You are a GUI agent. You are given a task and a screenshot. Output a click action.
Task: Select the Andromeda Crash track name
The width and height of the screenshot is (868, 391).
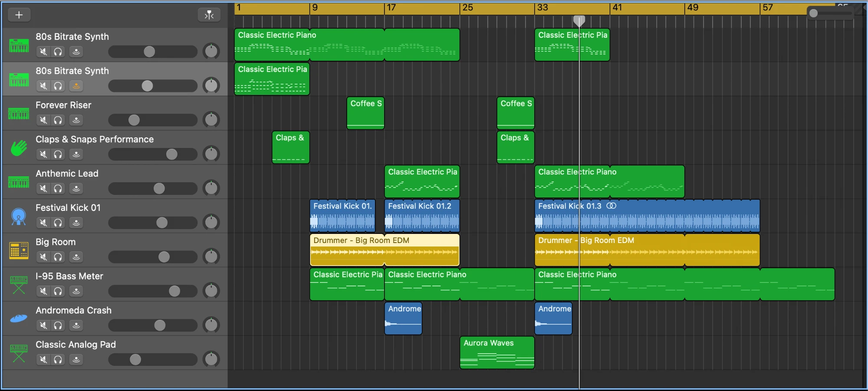point(73,310)
